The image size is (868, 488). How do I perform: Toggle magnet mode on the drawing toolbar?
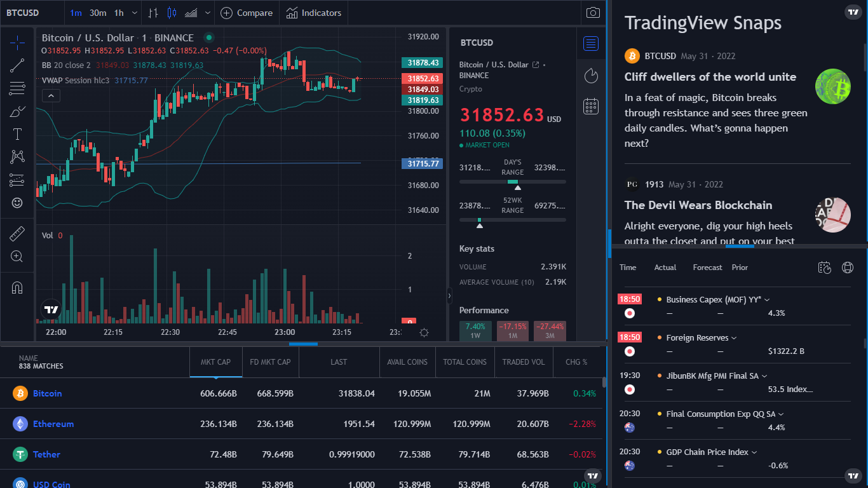pos(17,288)
